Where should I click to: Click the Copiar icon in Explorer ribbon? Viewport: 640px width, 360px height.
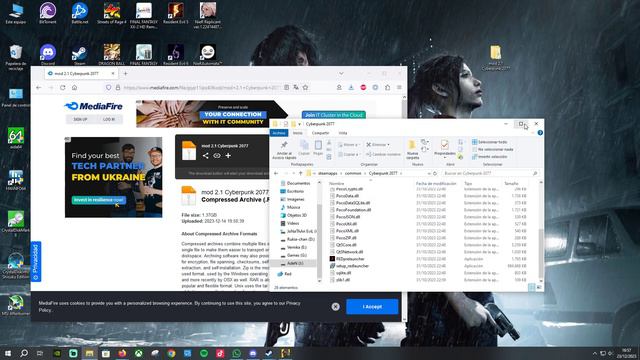[304, 147]
